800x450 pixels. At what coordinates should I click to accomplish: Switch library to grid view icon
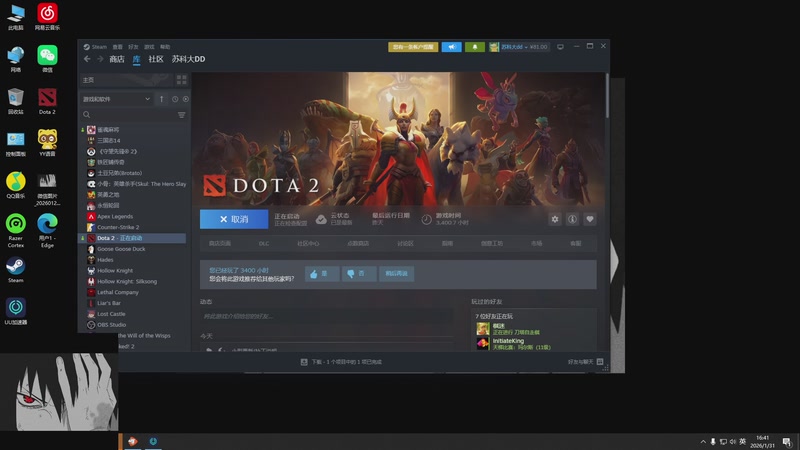tap(182, 80)
